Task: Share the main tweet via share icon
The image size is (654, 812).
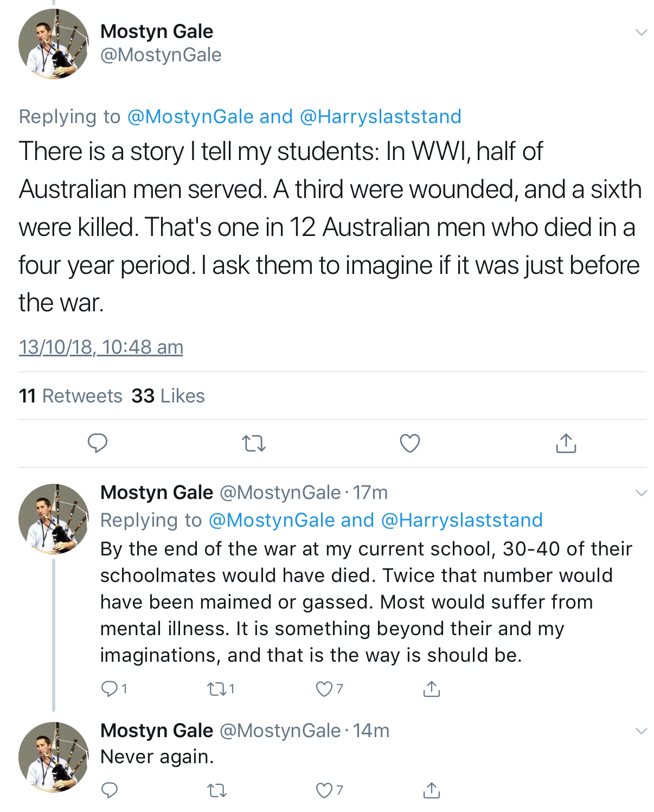Action: (566, 443)
